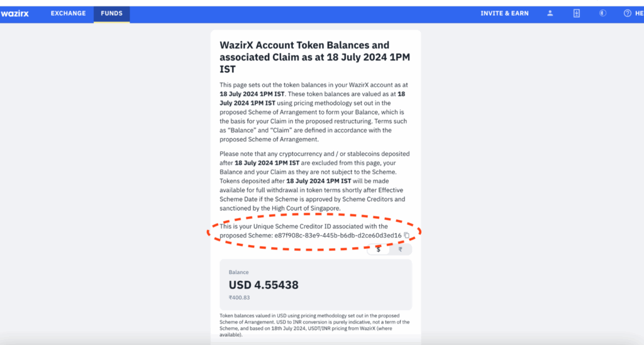
Task: Click the Help text label
Action: (640, 14)
